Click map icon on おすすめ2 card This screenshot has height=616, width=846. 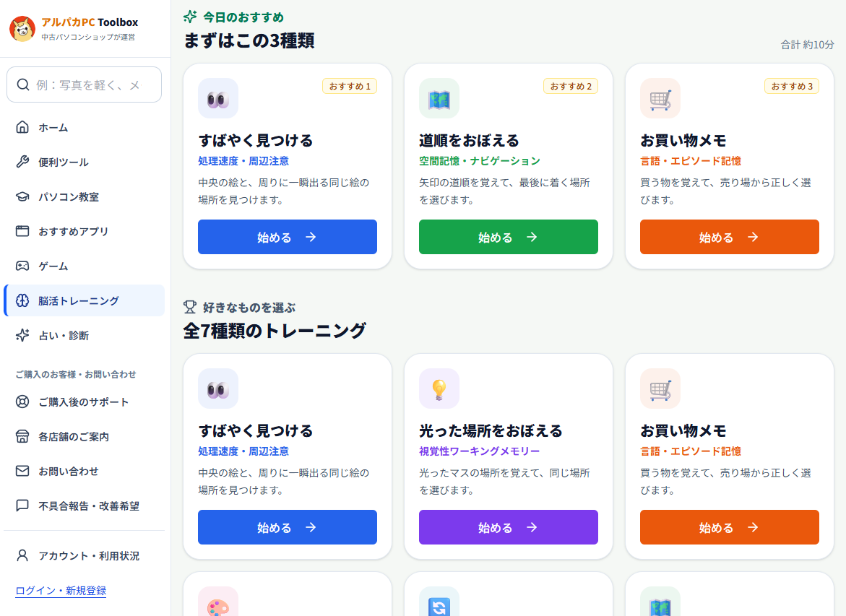[x=439, y=98]
